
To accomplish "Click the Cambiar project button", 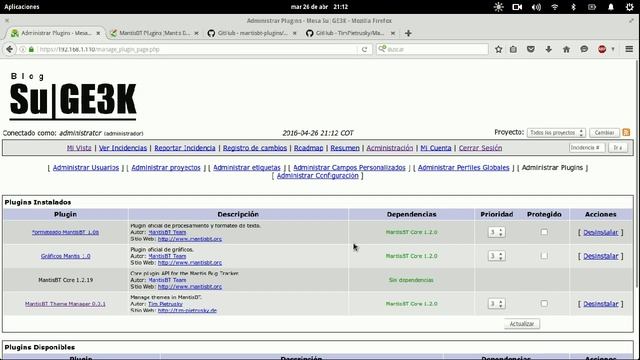I will click(x=604, y=133).
